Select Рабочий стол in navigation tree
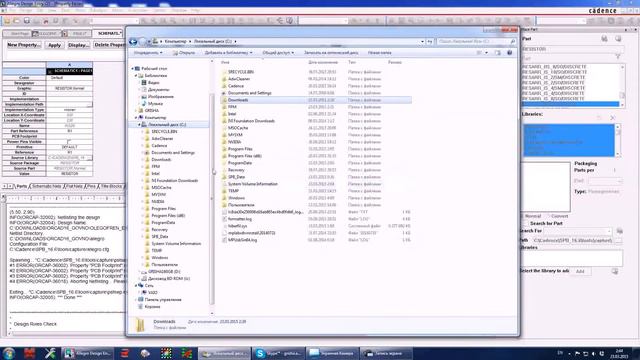The height and width of the screenshot is (360, 640). 154,69
